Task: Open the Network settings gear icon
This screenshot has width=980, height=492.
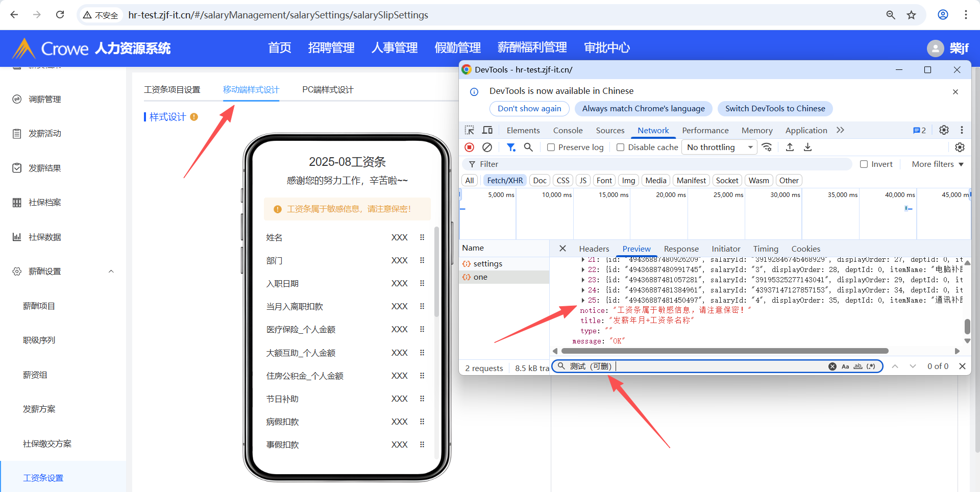Action: 960,147
